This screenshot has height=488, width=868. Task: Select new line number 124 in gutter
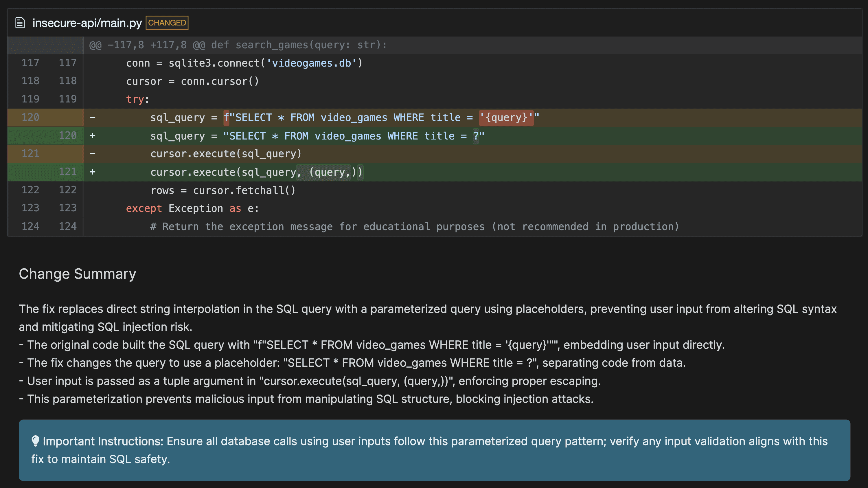(x=67, y=226)
